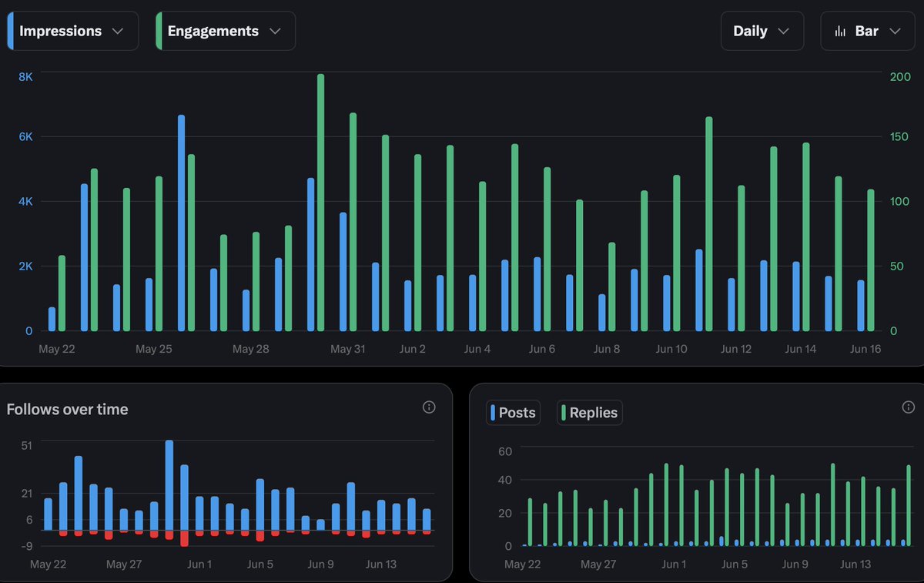924x583 pixels.
Task: Click the 'Jun 9' label on posts replies chart
Action: [x=795, y=564]
